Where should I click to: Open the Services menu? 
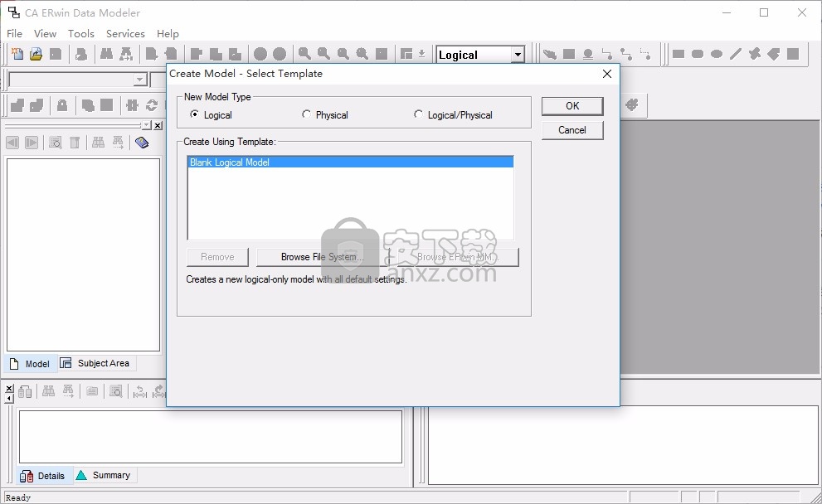pyautogui.click(x=125, y=33)
